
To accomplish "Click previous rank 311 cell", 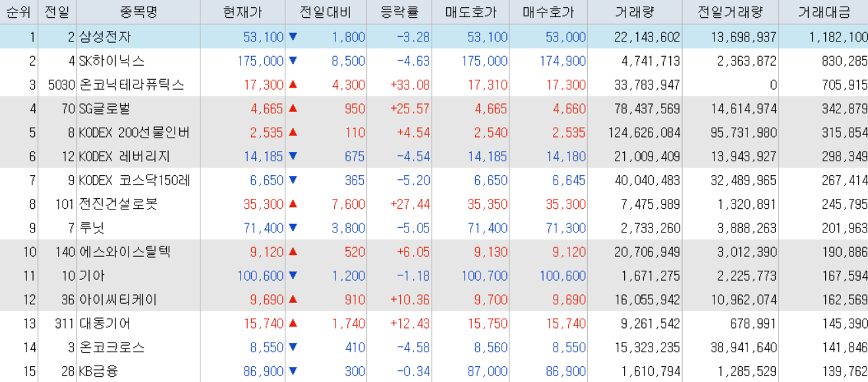I will point(65,323).
